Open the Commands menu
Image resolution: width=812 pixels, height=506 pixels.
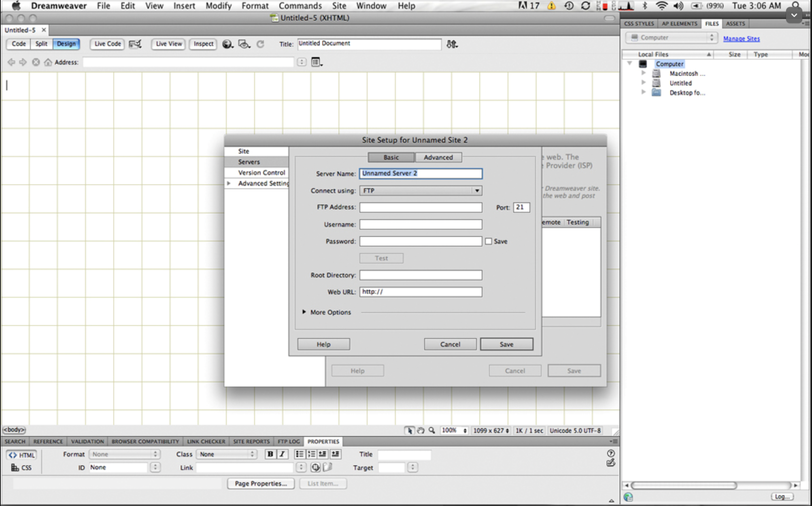pos(300,6)
